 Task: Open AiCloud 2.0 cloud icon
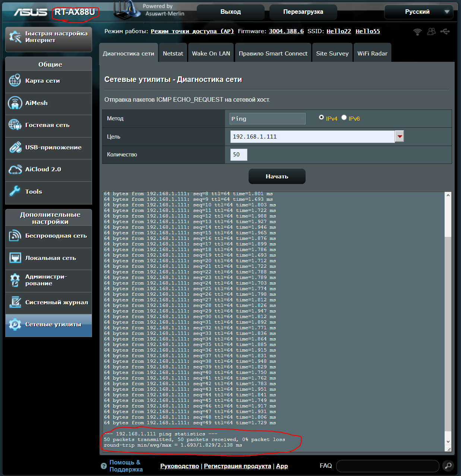coord(15,169)
